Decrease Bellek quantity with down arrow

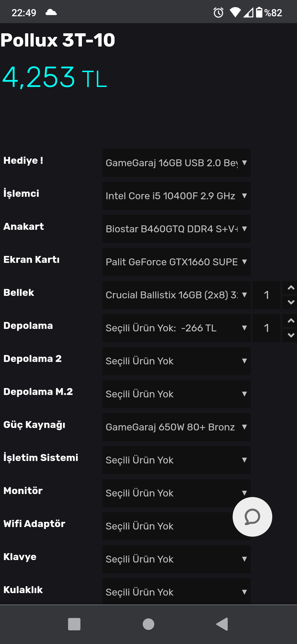[x=291, y=302]
